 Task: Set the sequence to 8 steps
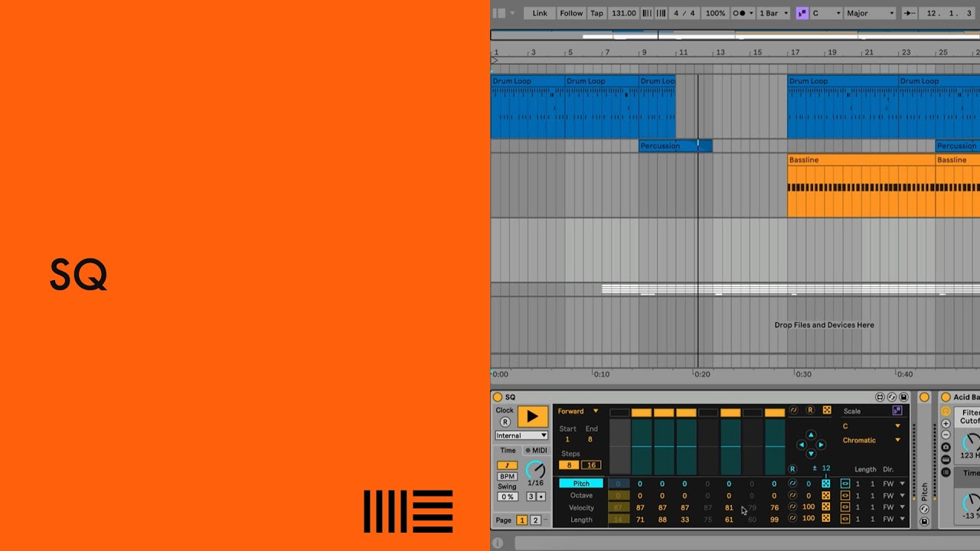(x=569, y=465)
